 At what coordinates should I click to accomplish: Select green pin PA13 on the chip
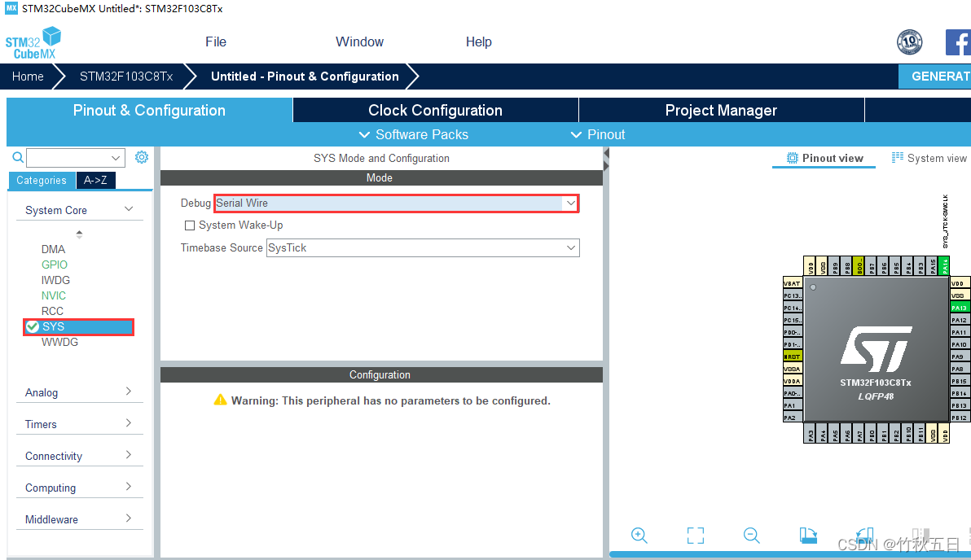(959, 308)
